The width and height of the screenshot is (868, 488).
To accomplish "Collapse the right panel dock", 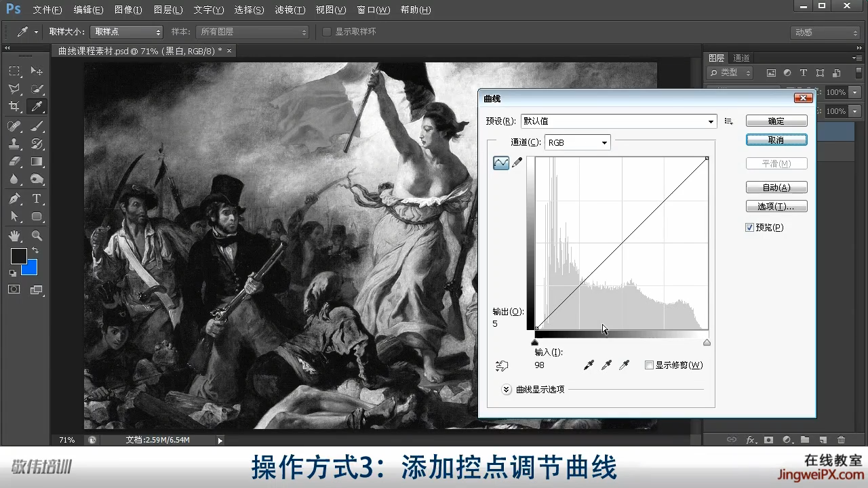I will point(860,47).
